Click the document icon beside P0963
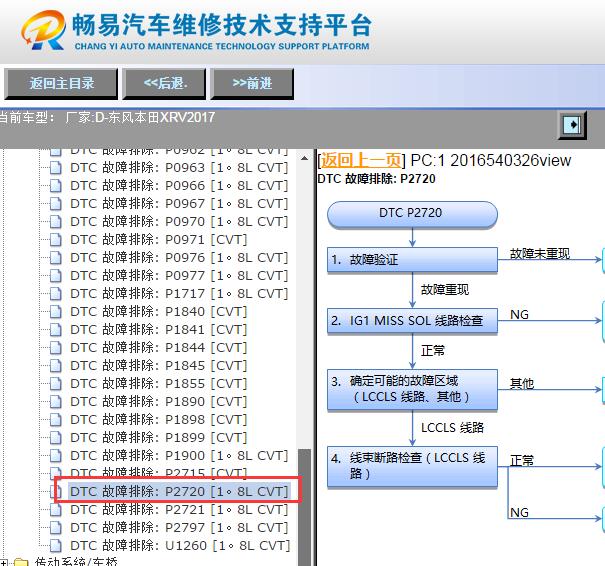 [56, 168]
